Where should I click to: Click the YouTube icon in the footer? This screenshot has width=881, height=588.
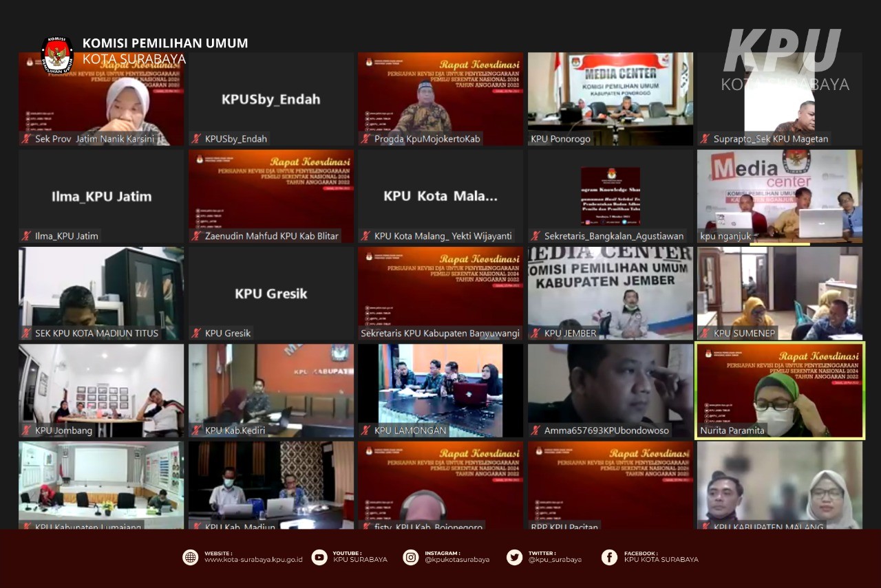[x=319, y=557]
